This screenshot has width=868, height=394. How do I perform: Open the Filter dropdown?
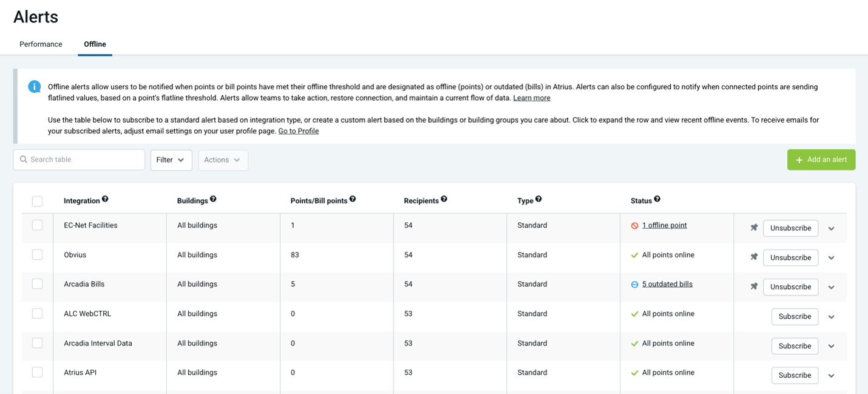point(171,160)
